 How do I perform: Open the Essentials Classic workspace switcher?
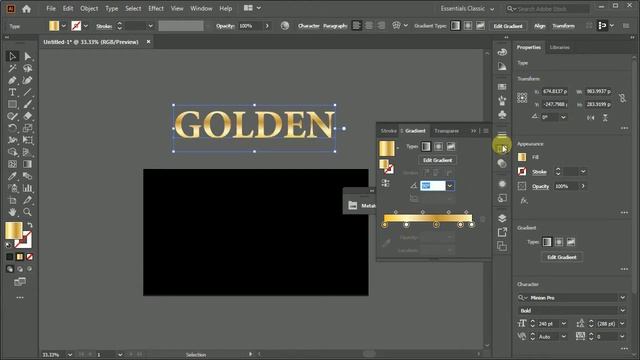pos(467,9)
